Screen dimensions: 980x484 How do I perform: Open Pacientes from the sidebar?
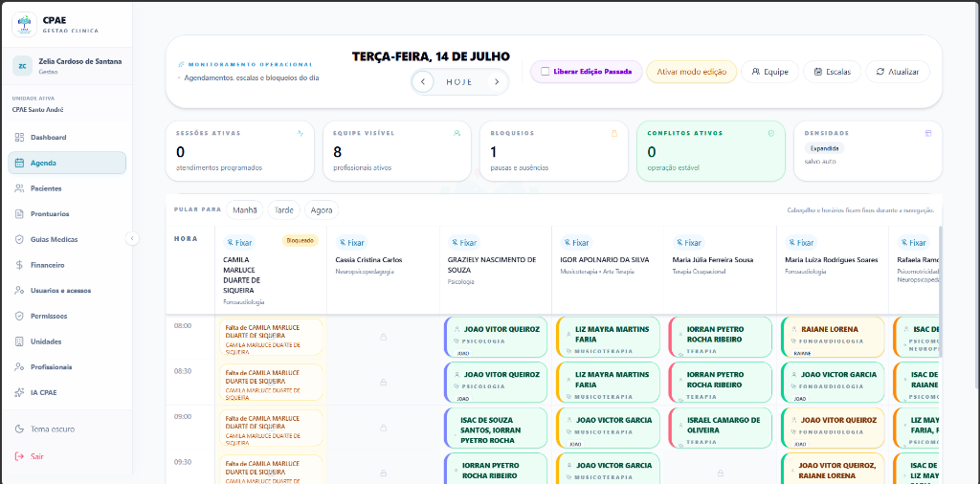pyautogui.click(x=67, y=188)
